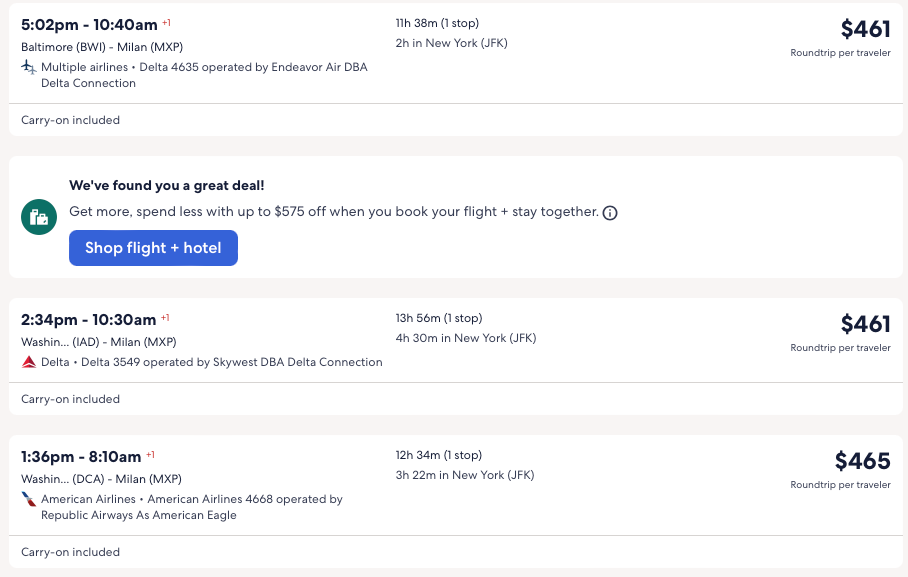
Task: Open the info icon beside the deal text
Action: pyautogui.click(x=610, y=213)
